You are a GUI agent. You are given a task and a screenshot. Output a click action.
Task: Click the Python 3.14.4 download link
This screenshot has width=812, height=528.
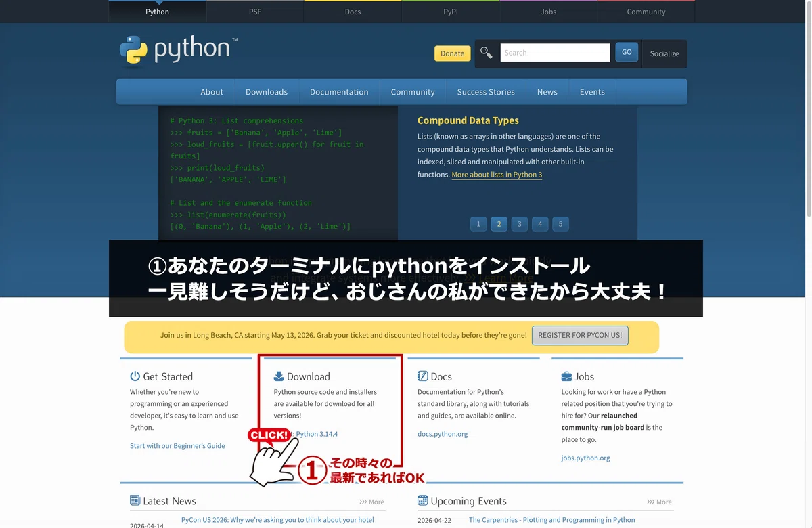pyautogui.click(x=317, y=434)
